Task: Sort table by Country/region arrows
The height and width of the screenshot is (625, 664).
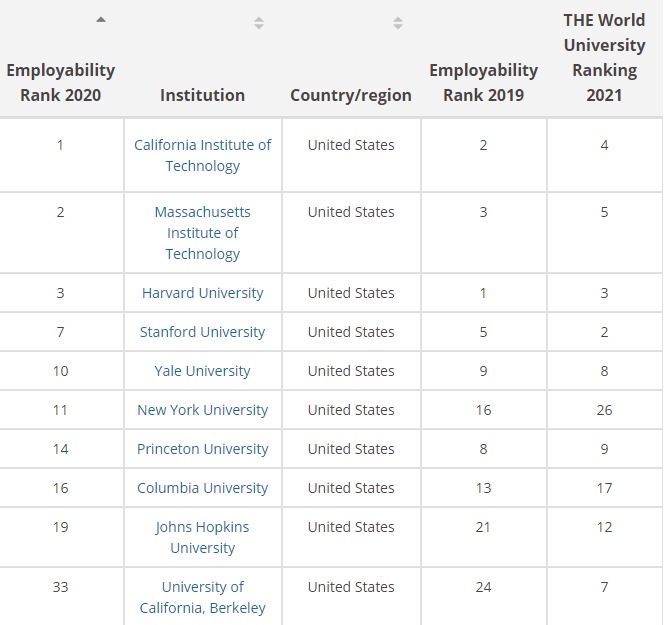Action: pos(398,23)
